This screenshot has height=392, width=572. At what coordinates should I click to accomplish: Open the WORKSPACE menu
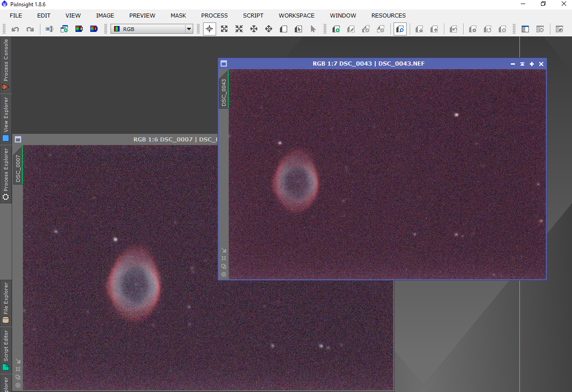pos(297,15)
